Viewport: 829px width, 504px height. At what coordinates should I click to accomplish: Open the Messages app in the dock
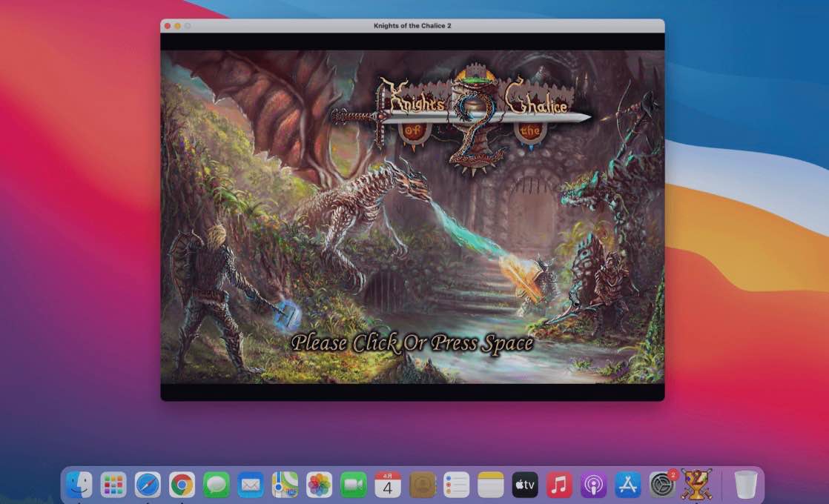(217, 485)
